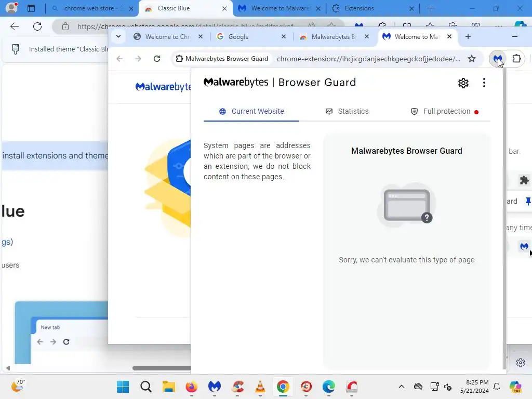
Task: Click the Malwarebytes pin icon in the extensions list
Action: click(528, 201)
